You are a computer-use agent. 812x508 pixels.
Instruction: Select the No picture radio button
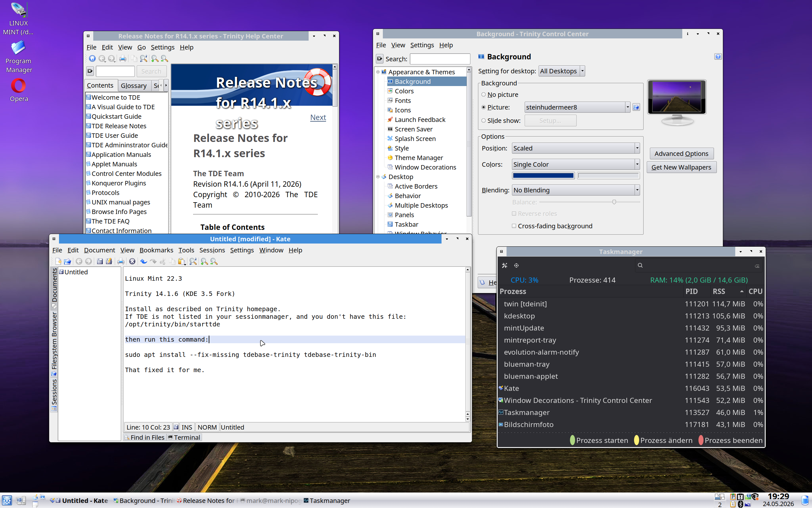click(483, 94)
